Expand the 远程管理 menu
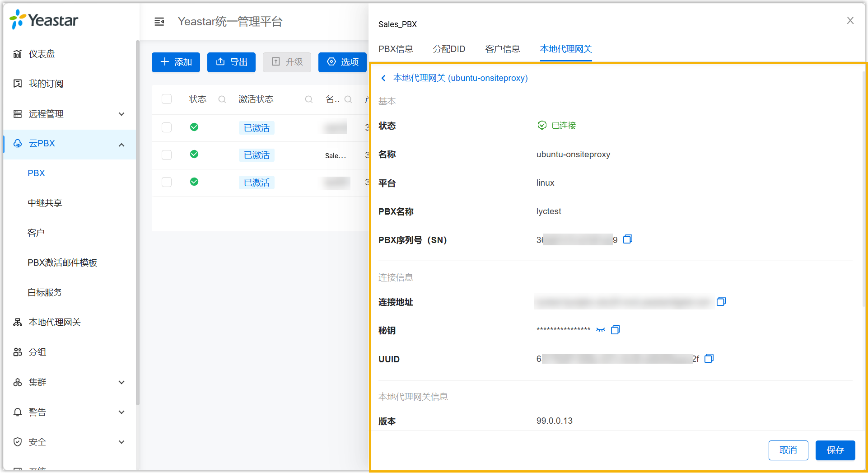Viewport: 868px width, 473px height. [121, 114]
